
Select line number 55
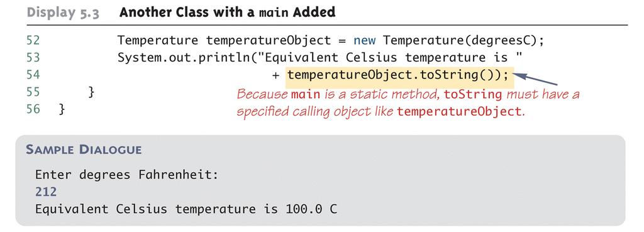click(x=33, y=92)
